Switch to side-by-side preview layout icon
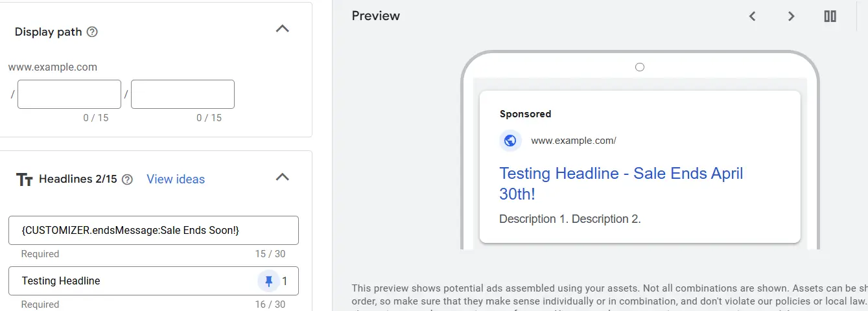This screenshot has width=868, height=311. pyautogui.click(x=830, y=16)
